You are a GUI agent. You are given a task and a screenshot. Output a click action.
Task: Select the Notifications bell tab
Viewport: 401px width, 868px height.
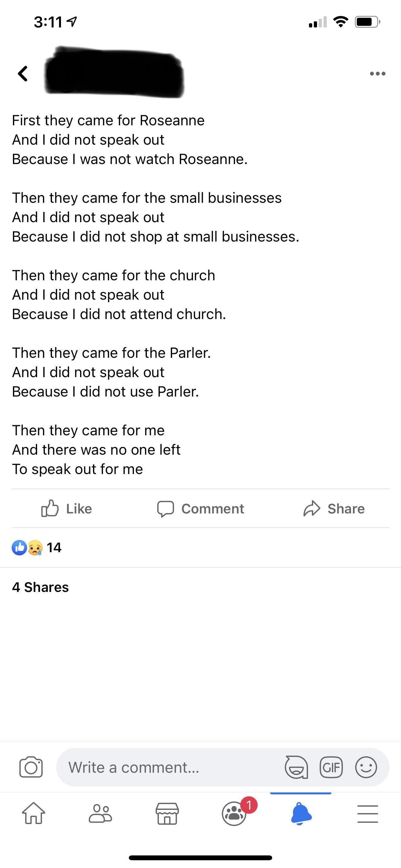(301, 813)
